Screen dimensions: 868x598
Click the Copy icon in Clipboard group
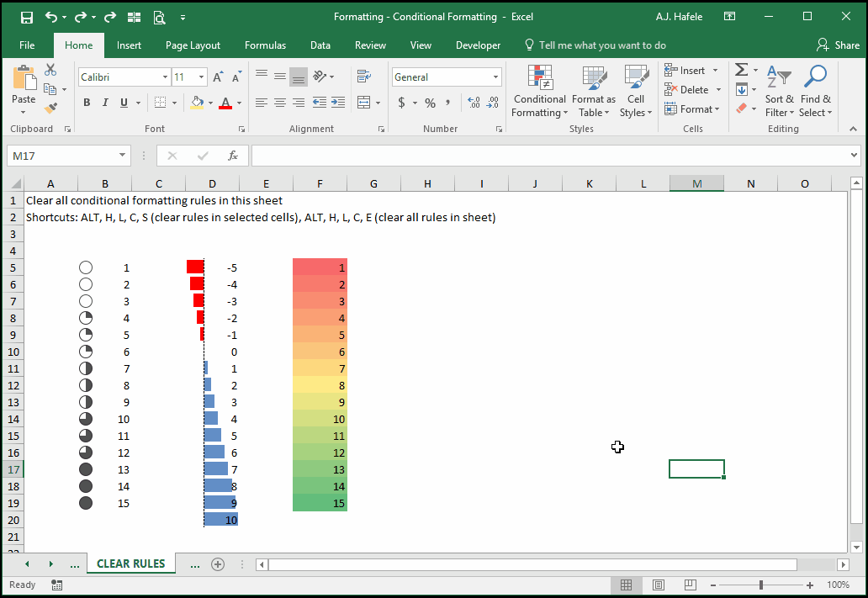click(x=50, y=89)
